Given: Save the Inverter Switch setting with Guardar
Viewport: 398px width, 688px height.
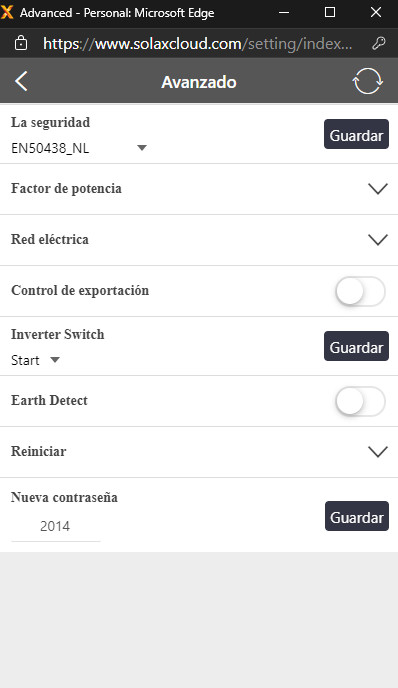Looking at the screenshot, I should point(356,346).
